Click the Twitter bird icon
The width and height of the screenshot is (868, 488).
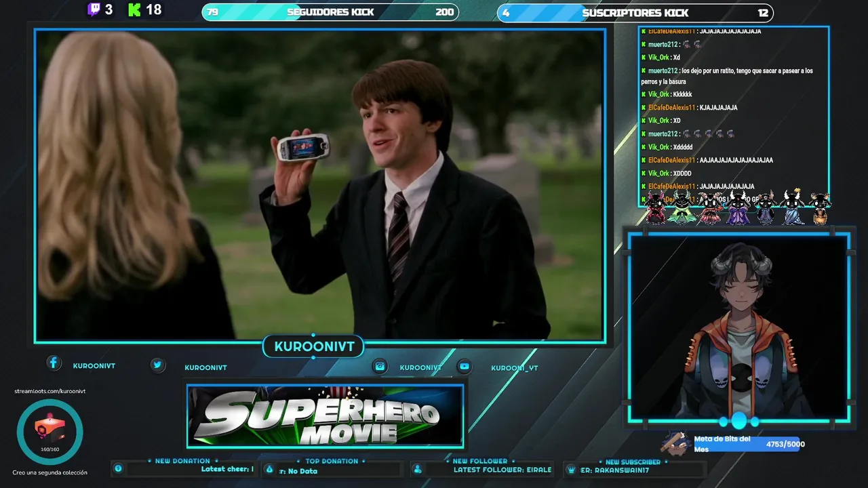click(157, 365)
